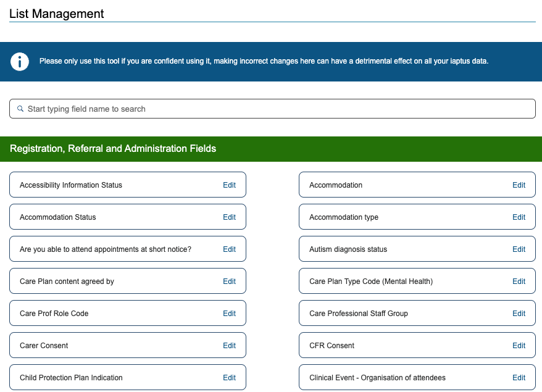Image resolution: width=542 pixels, height=392 pixels.
Task: Click the search magnifier icon
Action: point(20,109)
